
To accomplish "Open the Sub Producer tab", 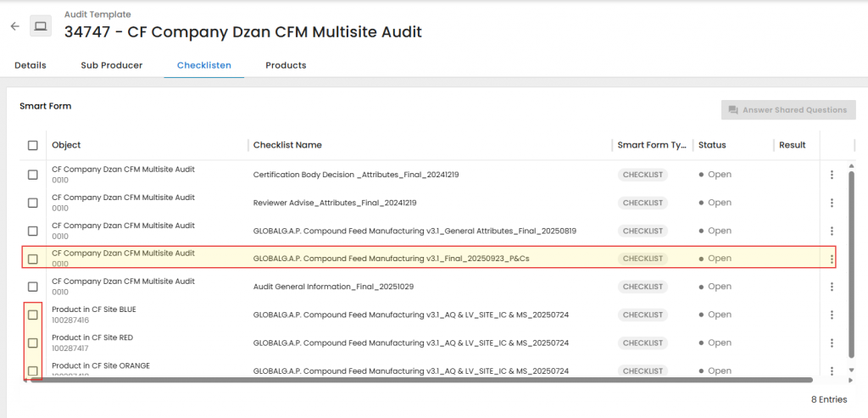I will [111, 65].
